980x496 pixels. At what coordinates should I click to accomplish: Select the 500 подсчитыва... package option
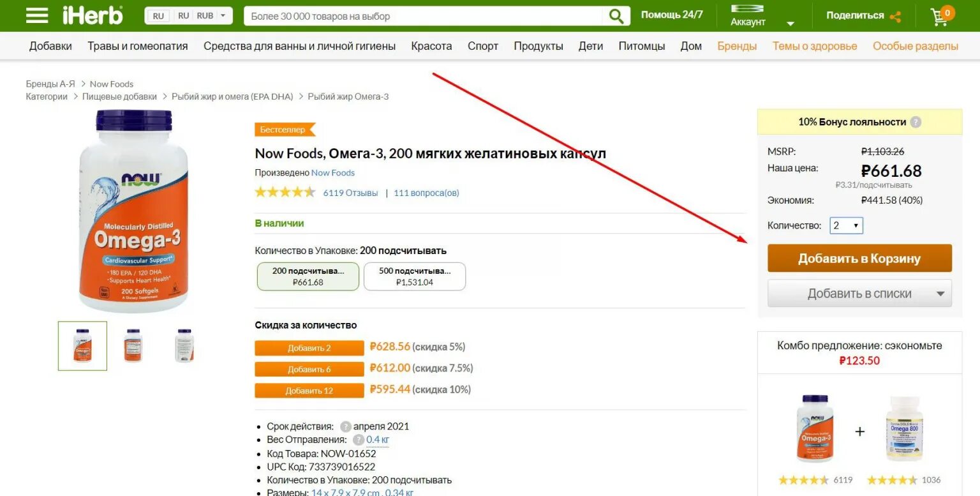click(x=415, y=276)
